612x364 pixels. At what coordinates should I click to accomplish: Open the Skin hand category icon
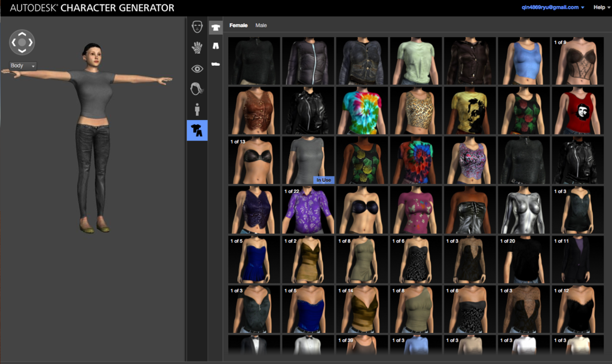coord(197,48)
